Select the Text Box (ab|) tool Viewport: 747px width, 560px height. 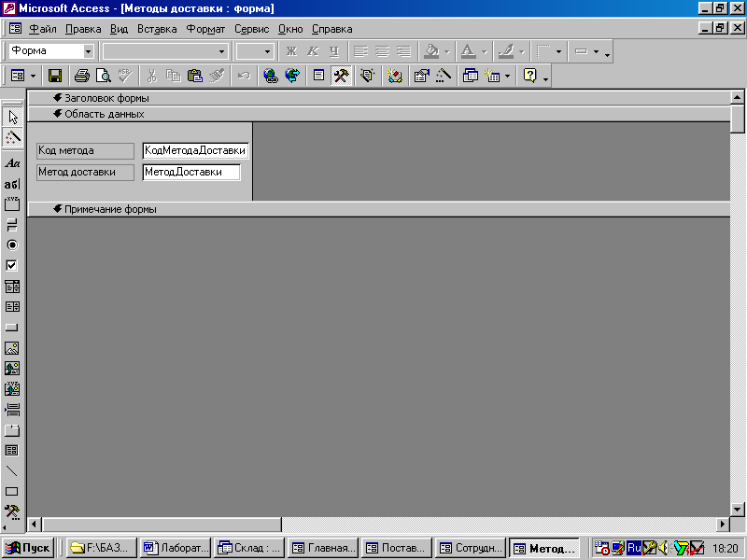click(x=12, y=184)
